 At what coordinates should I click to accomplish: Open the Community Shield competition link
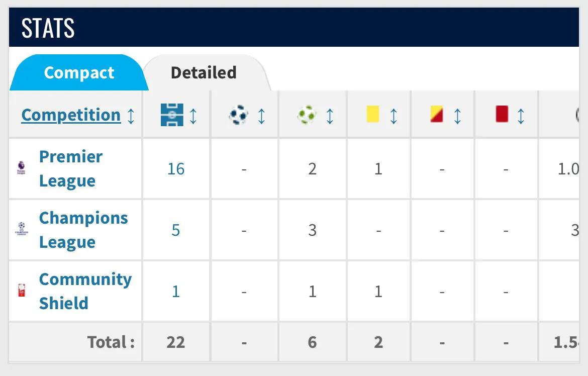[x=85, y=291]
